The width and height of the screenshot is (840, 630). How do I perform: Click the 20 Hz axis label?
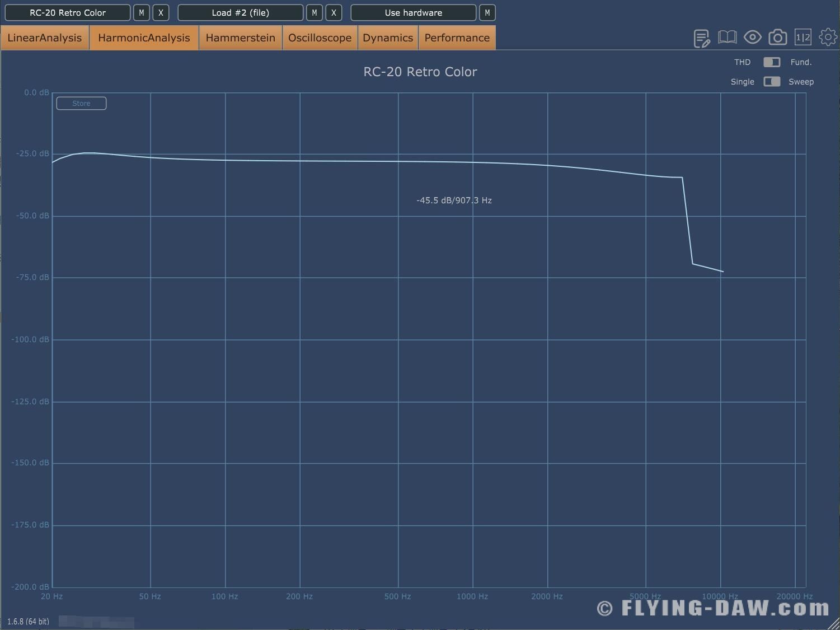(51, 596)
